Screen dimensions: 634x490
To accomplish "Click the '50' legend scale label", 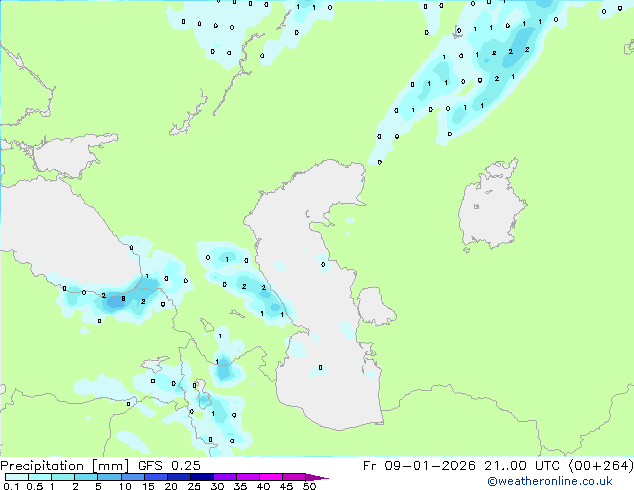I will (309, 486).
